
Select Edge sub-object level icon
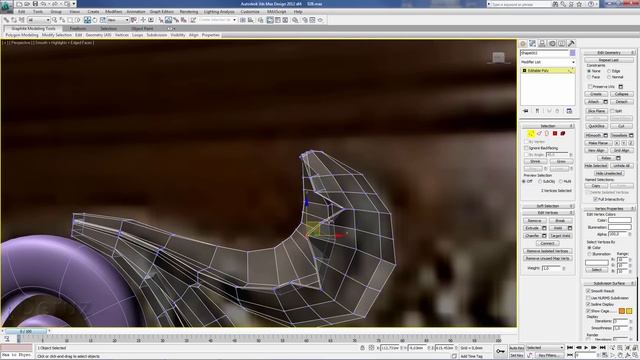pos(539,133)
